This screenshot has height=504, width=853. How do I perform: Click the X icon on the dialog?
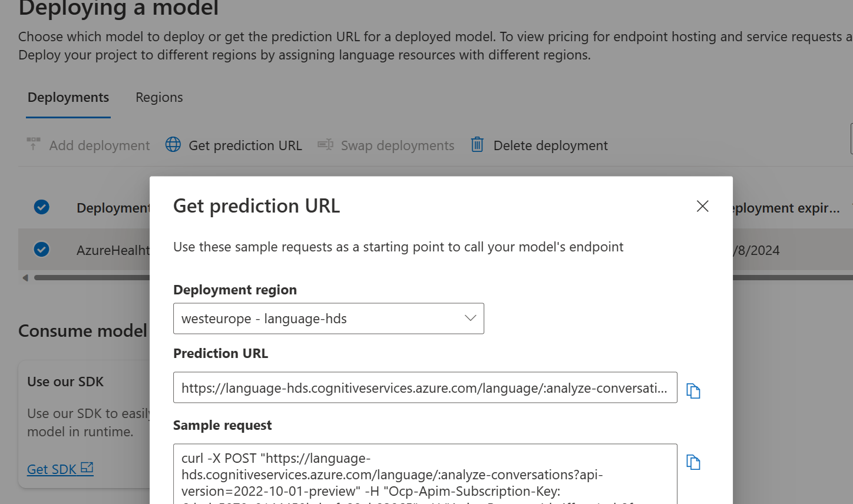click(702, 206)
